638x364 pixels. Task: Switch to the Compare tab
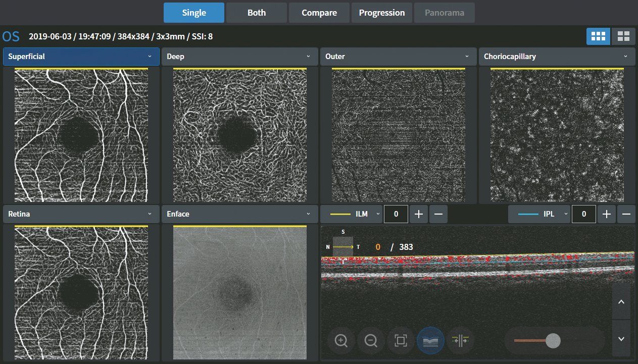319,13
